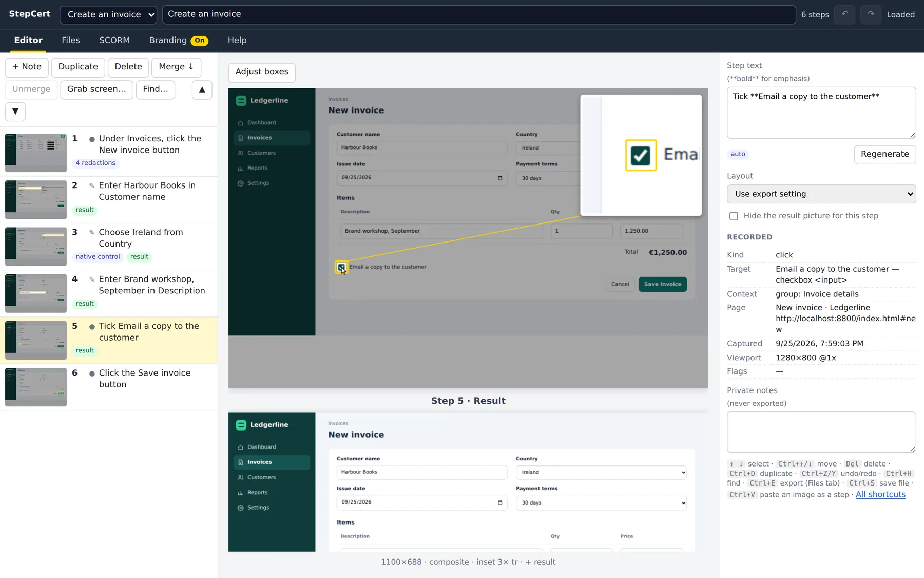The width and height of the screenshot is (924, 578).
Task: Click the Delete button
Action: 128,67
